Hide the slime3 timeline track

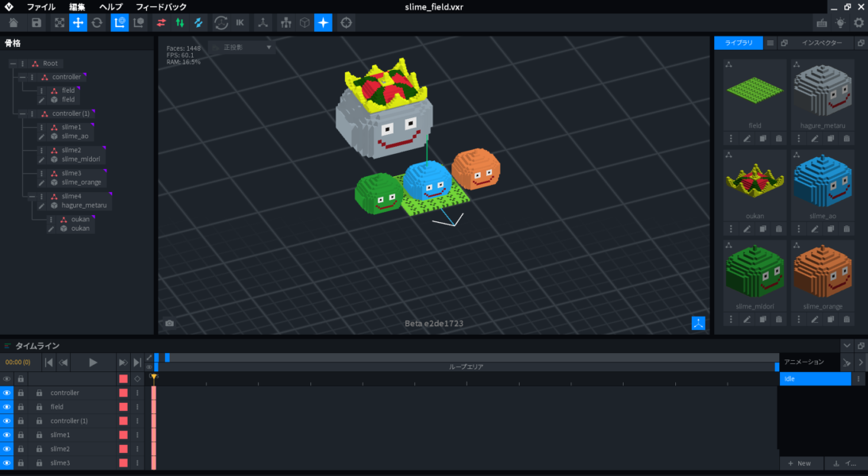tap(6, 463)
